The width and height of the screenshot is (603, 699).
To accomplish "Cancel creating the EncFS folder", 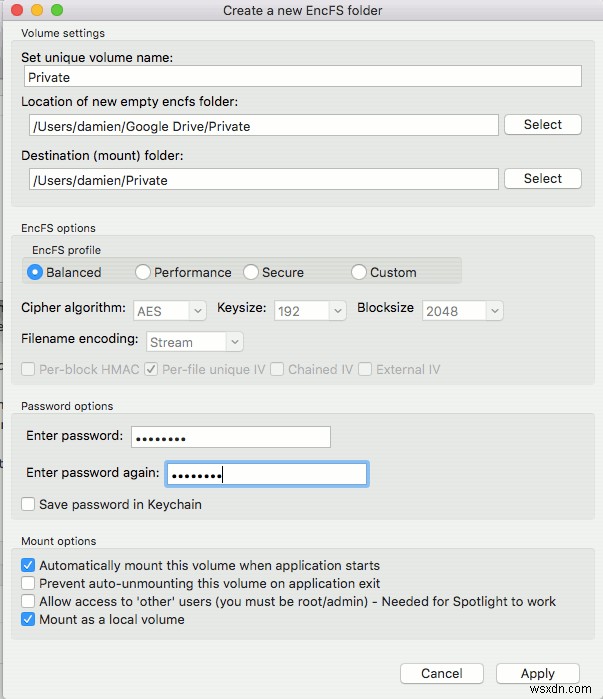I will [x=442, y=673].
